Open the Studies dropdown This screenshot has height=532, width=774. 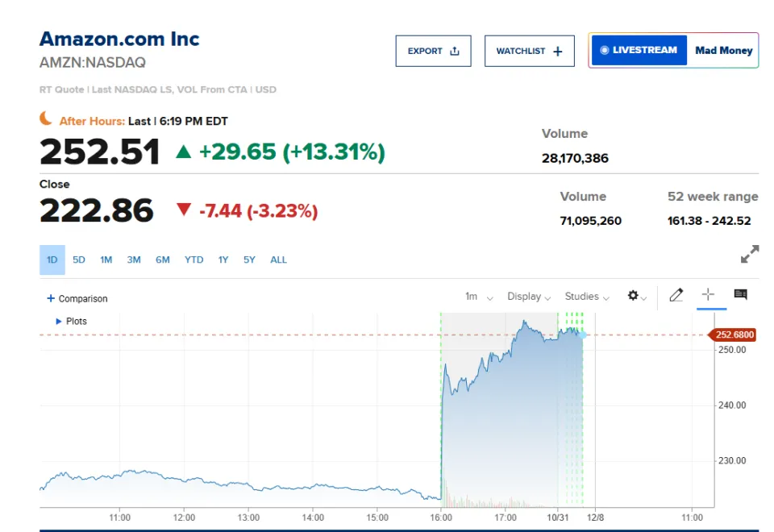pos(587,297)
